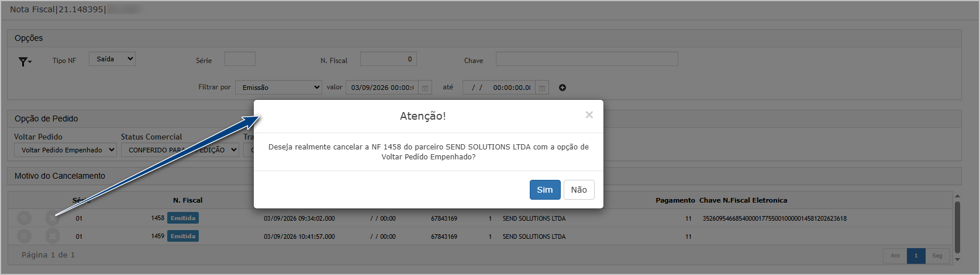Image resolution: width=980 pixels, height=275 pixels.
Task: Click the plus icon to add a filter
Action: coord(563,88)
